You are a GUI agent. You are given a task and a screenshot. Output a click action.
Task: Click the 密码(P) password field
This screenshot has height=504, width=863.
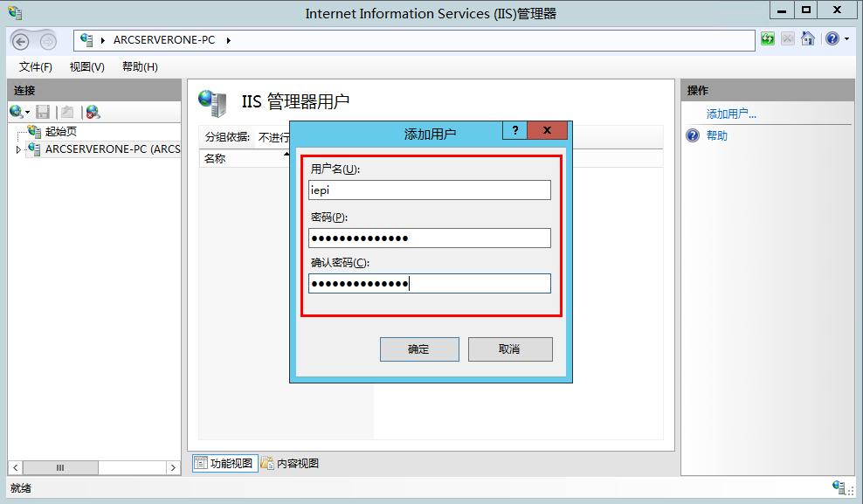click(x=429, y=238)
